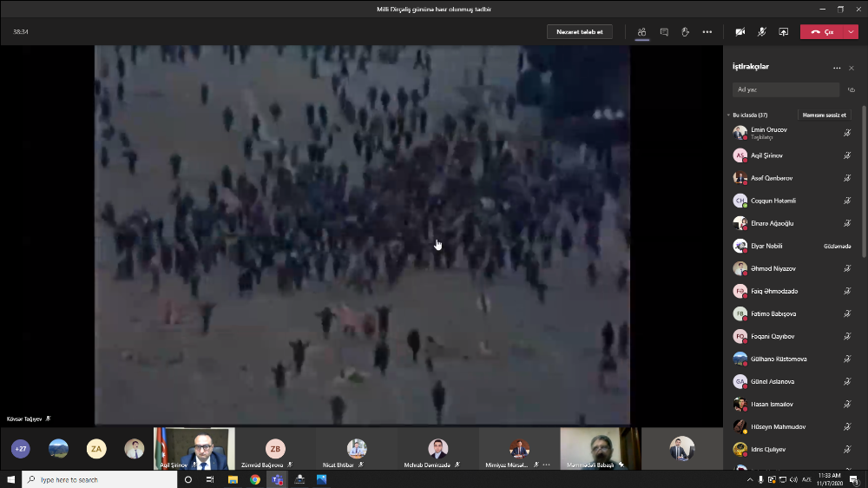Select Nicat Ehtibar participant tile
This screenshot has height=488, width=868.
(x=357, y=448)
